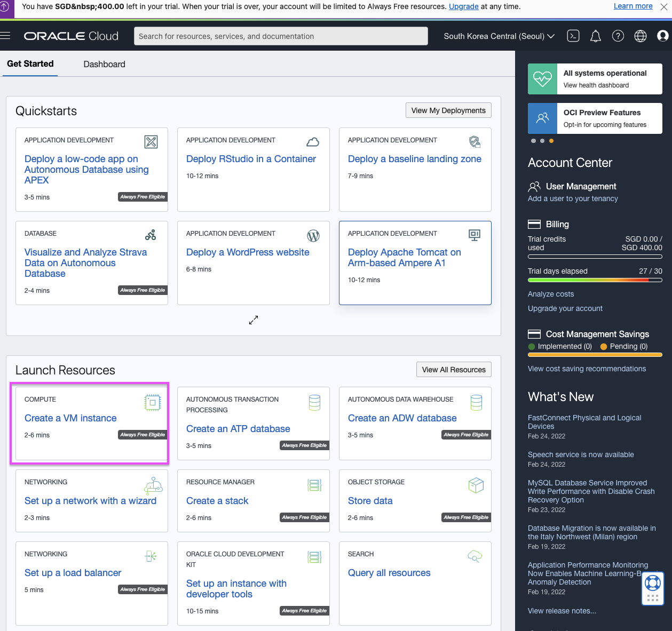Click the APEX low-code app card icon
The width and height of the screenshot is (672, 631).
(151, 142)
